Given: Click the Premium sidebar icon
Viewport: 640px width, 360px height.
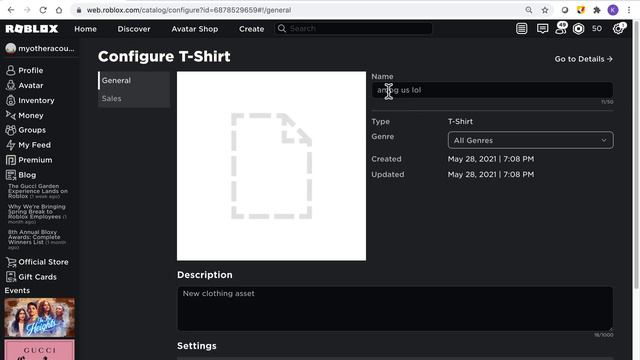Looking at the screenshot, I should 11,160.
